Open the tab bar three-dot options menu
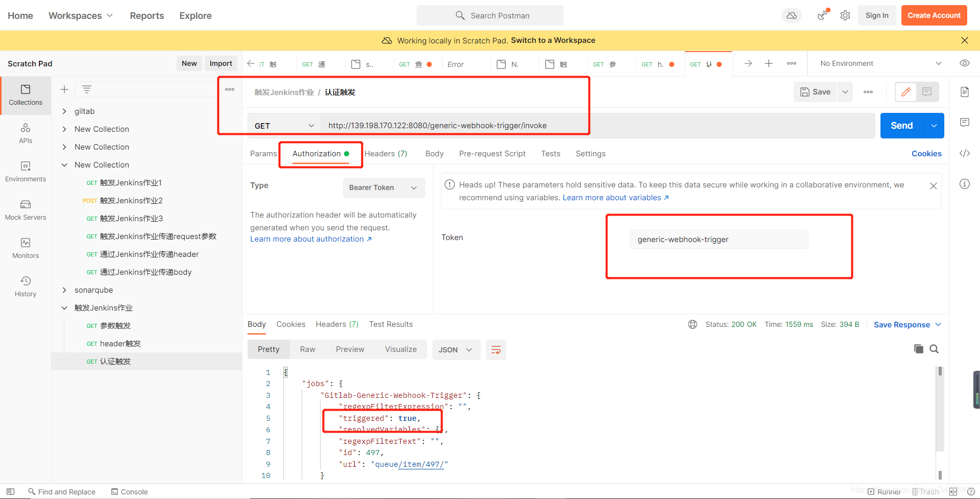Image resolution: width=980 pixels, height=499 pixels. (792, 63)
